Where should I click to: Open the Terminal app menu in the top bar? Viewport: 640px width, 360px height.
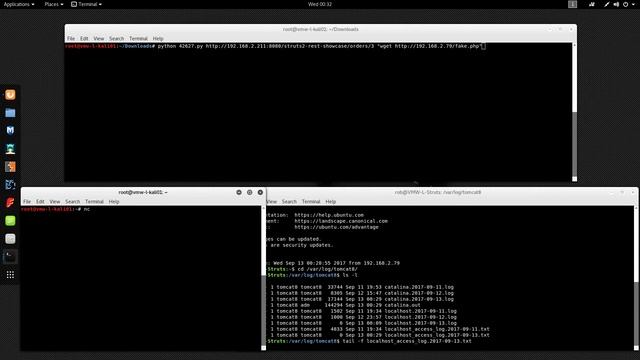click(x=86, y=4)
